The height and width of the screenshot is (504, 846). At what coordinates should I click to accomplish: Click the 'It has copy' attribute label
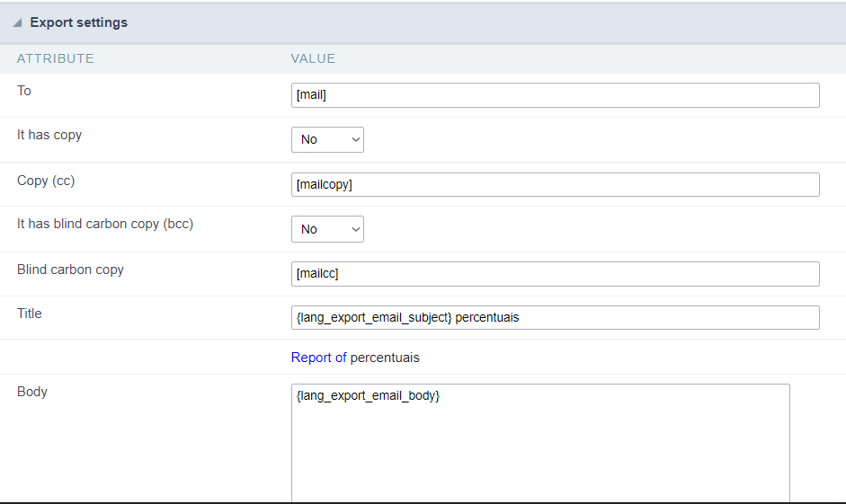(x=49, y=135)
